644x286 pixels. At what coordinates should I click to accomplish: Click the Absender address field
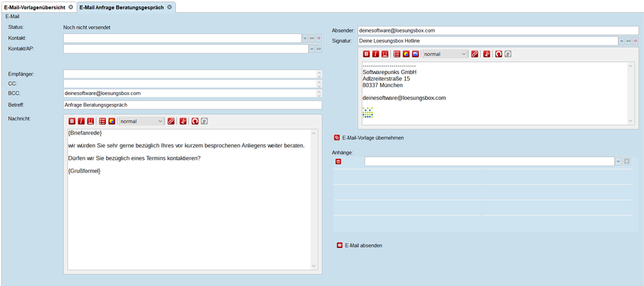tap(498, 30)
